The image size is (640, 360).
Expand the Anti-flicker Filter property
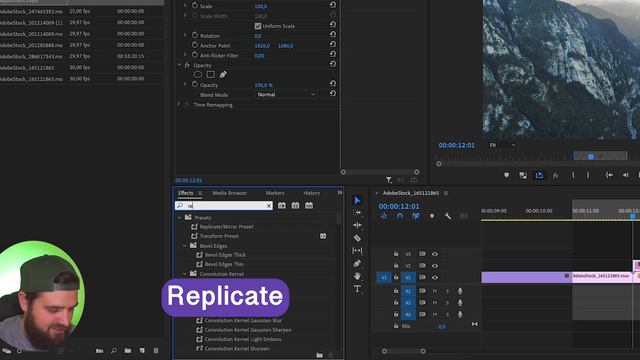tap(185, 55)
